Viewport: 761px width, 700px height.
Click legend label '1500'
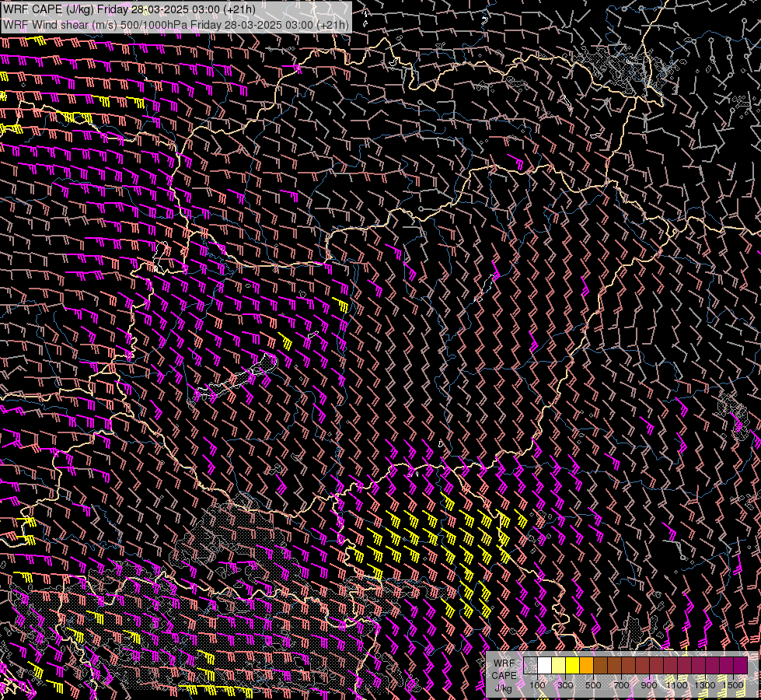[733, 685]
